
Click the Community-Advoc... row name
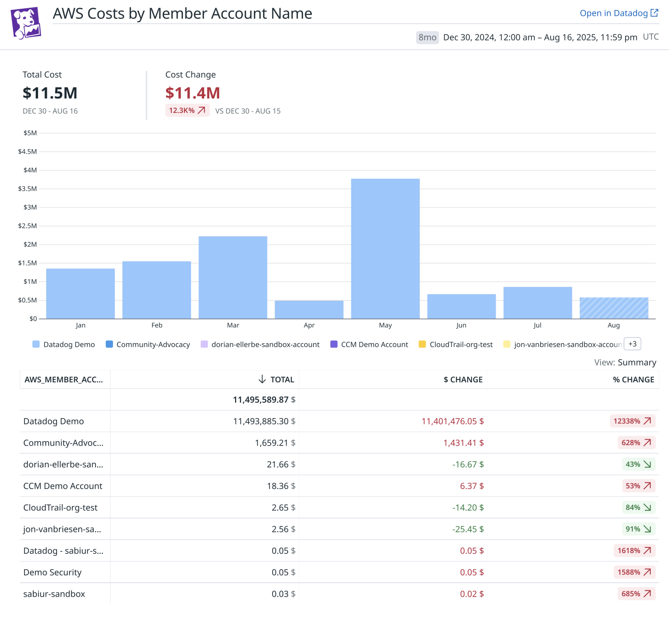coord(63,443)
